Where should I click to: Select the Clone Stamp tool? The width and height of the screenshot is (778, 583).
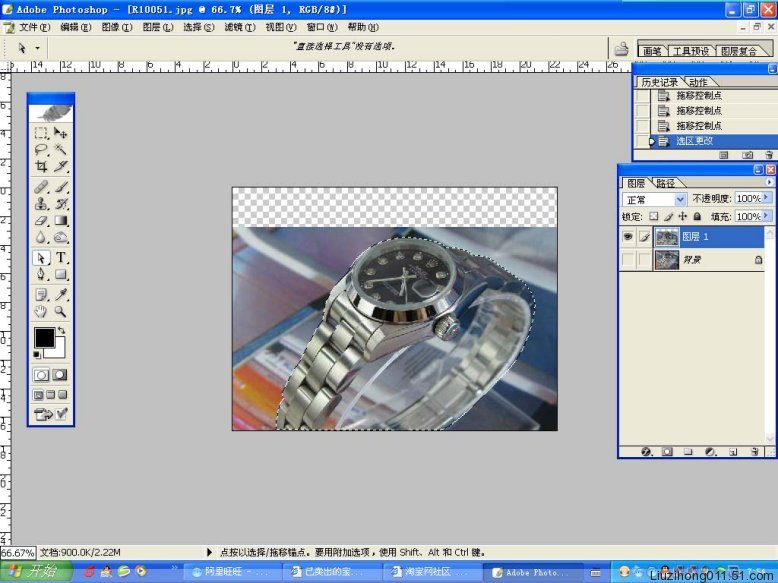coord(41,203)
